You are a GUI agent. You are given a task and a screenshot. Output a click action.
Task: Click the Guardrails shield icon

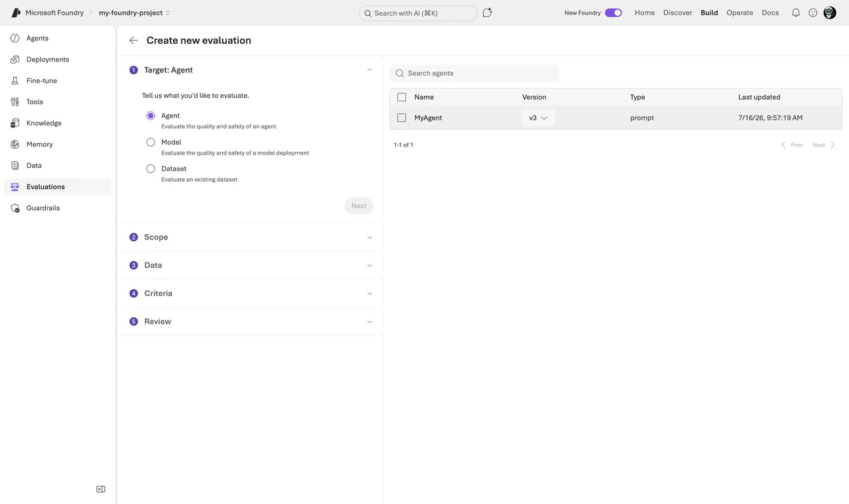click(x=15, y=208)
